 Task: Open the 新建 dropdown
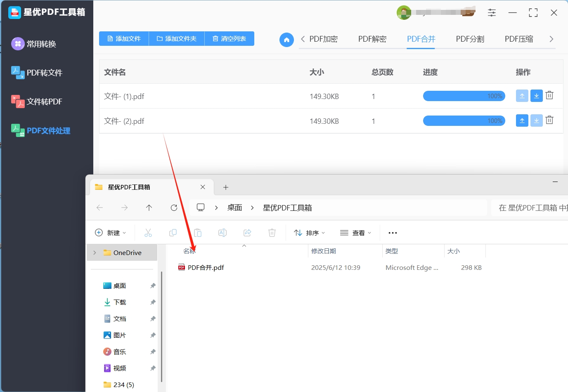110,233
